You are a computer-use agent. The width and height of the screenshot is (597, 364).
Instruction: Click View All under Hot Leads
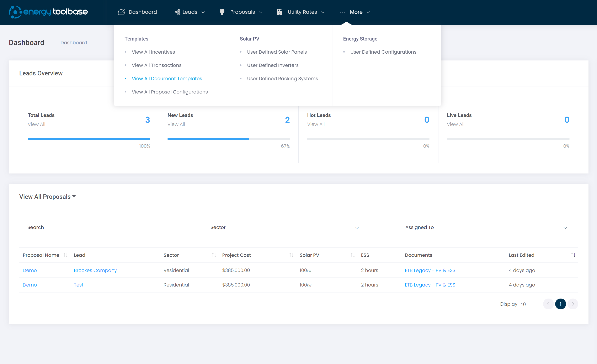pyautogui.click(x=316, y=124)
